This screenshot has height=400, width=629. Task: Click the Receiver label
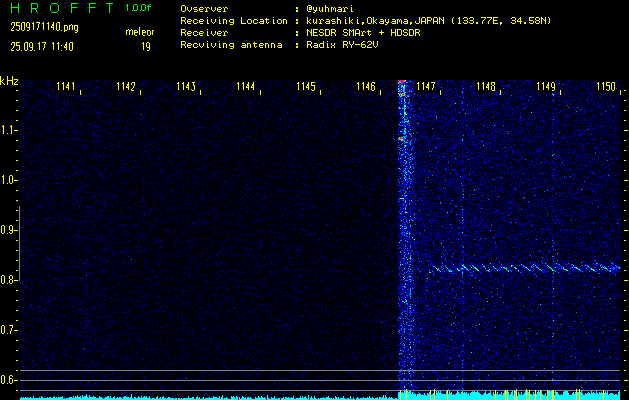tap(204, 33)
